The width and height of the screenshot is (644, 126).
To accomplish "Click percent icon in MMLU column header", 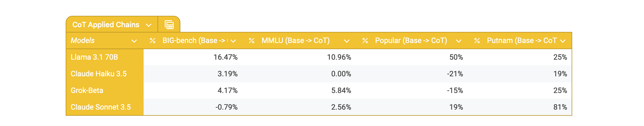I will point(252,41).
